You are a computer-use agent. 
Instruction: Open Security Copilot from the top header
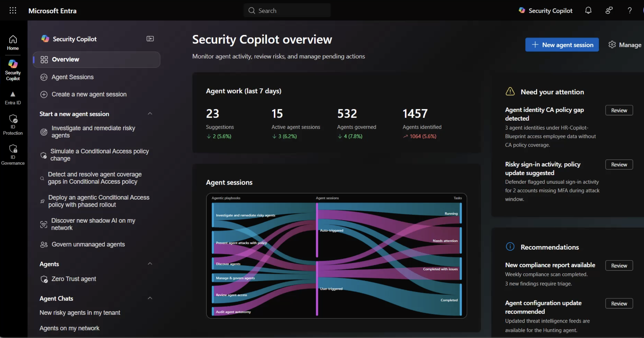(545, 11)
